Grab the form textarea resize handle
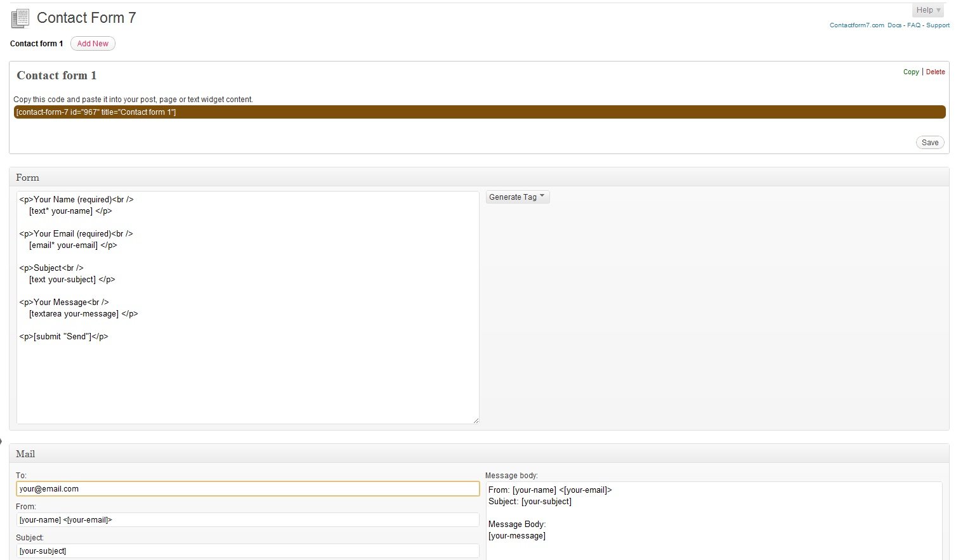The image size is (956, 560). coord(476,420)
